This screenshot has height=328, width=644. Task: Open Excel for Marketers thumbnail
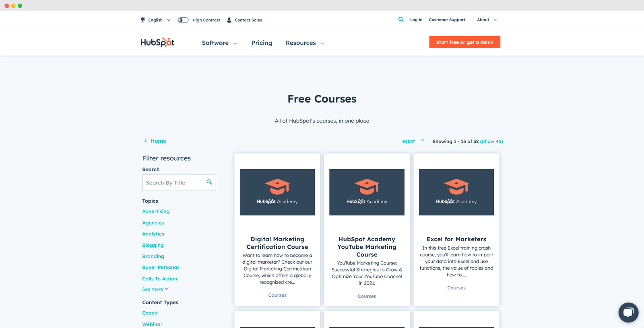[456, 192]
